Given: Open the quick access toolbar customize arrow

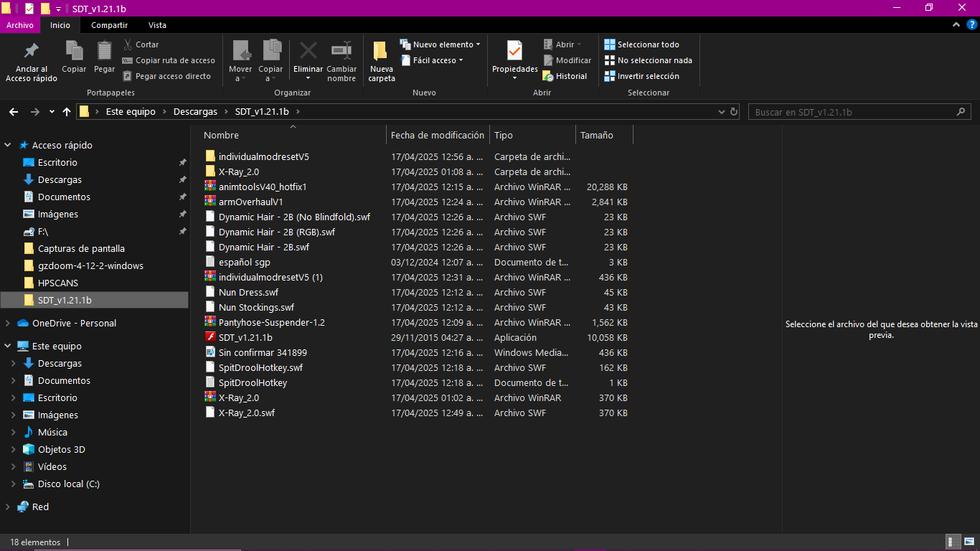Looking at the screenshot, I should click(58, 9).
